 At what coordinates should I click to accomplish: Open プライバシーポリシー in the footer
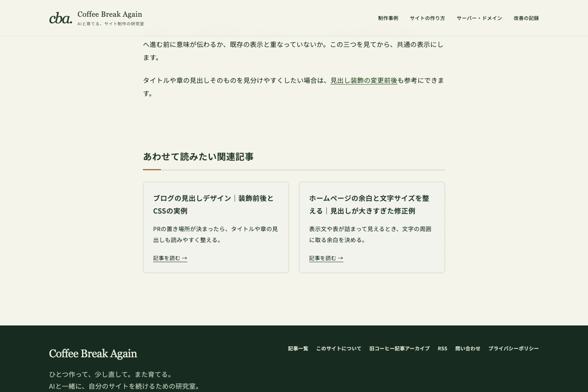coord(513,348)
